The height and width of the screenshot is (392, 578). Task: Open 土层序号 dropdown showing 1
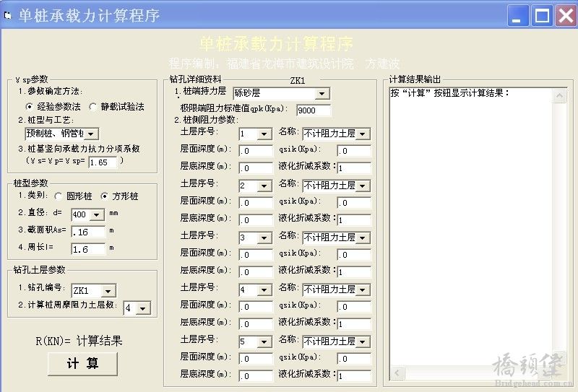click(264, 134)
